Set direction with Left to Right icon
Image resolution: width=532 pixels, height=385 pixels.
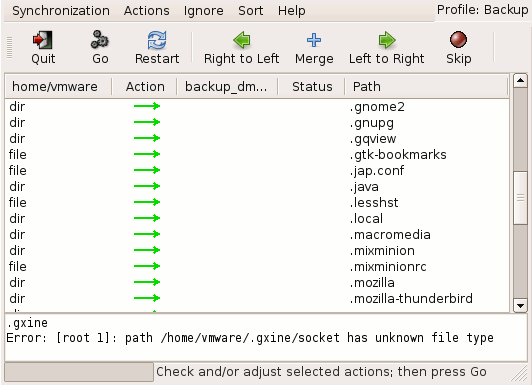[387, 40]
